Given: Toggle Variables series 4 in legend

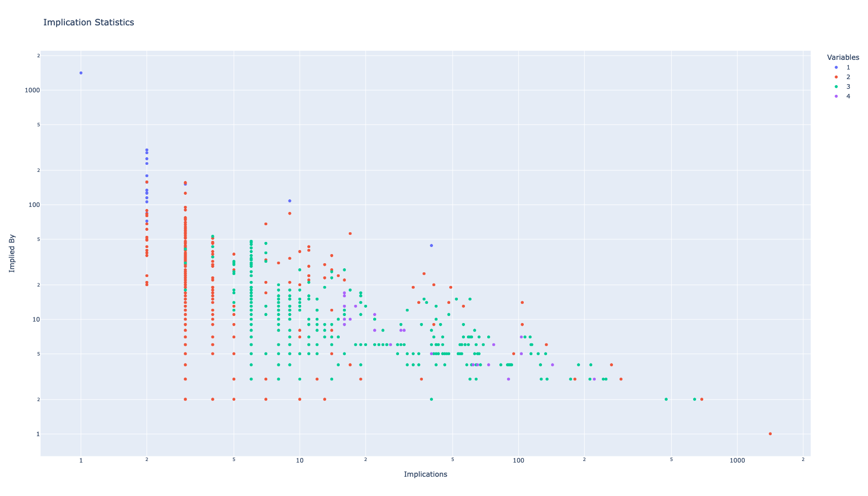Looking at the screenshot, I should [842, 96].
